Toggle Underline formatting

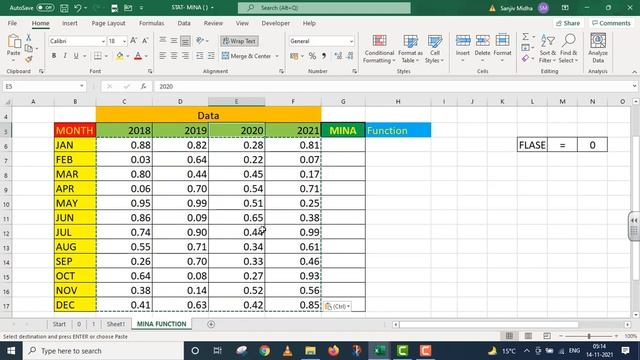click(76, 56)
